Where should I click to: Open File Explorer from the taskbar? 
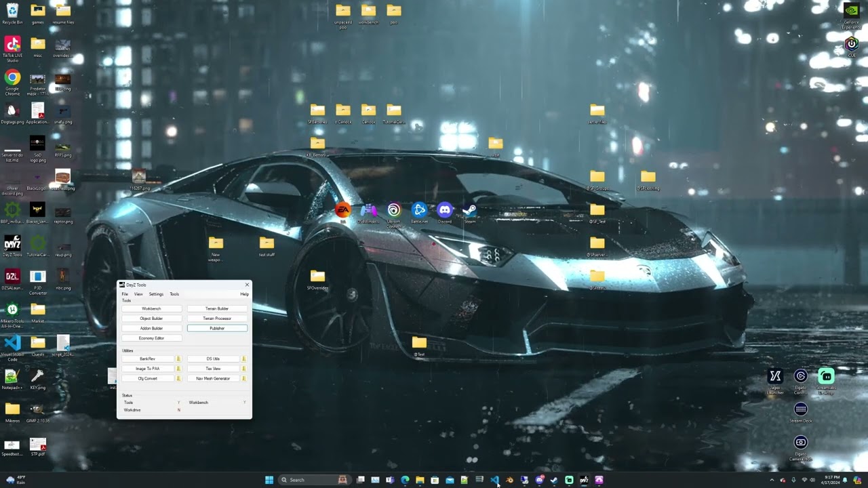[420, 480]
